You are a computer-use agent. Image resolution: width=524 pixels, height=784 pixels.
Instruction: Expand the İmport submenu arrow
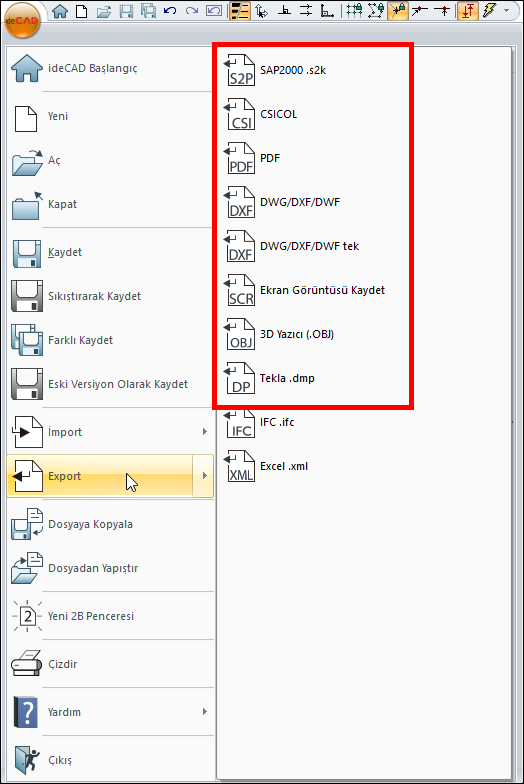[204, 432]
